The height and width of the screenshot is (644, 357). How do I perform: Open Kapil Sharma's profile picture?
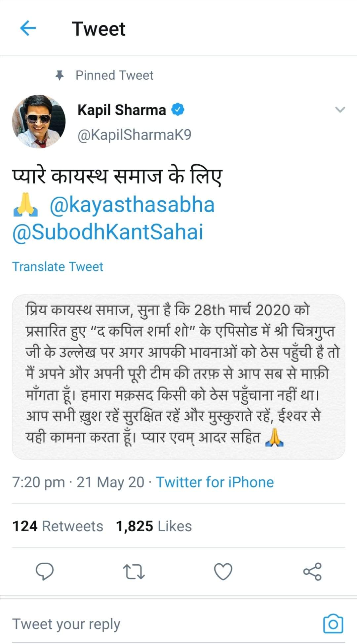[39, 121]
